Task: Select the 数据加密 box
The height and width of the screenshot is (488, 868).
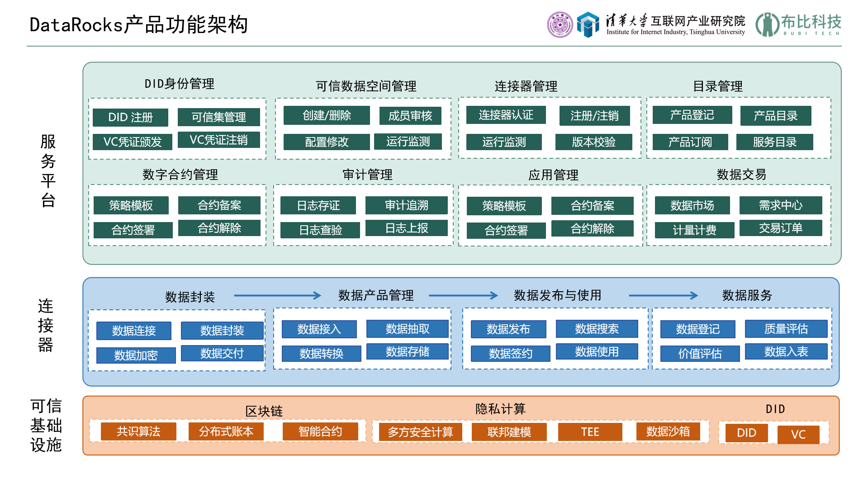Action: point(136,355)
